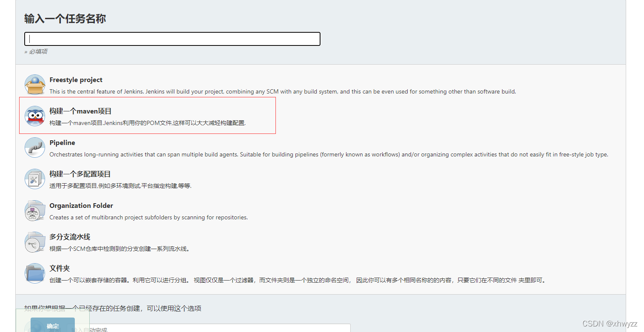Click the SCM仓库 branch description text
This screenshot has width=644, height=332.
[119, 249]
